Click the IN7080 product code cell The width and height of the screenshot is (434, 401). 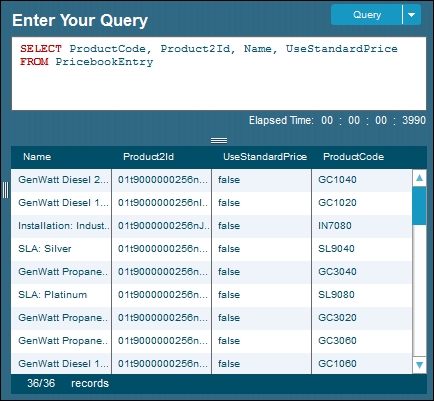tap(362, 226)
